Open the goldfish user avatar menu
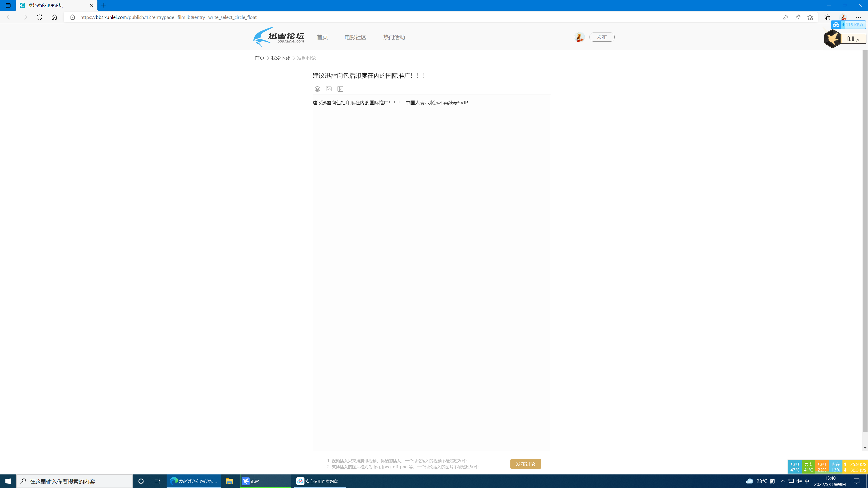This screenshot has height=488, width=868. click(x=579, y=37)
